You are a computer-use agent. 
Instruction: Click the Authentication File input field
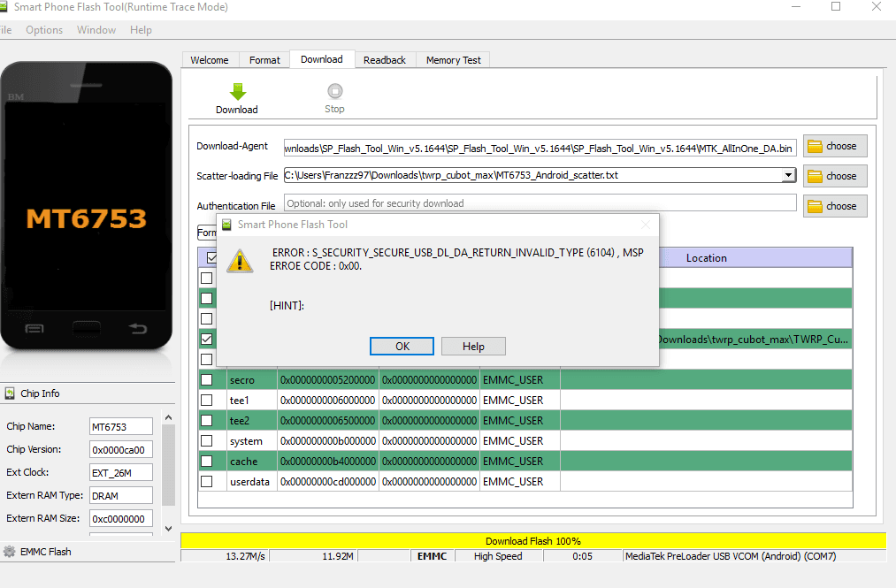(x=540, y=203)
